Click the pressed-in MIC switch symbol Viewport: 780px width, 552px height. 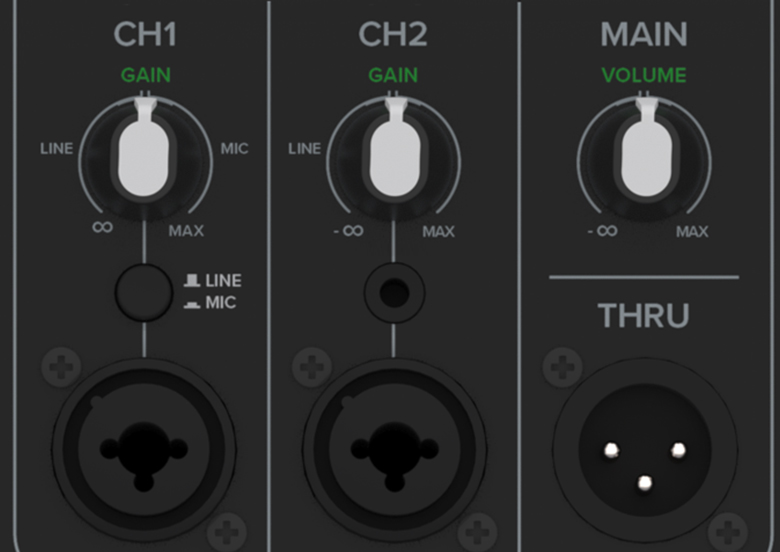pos(192,304)
